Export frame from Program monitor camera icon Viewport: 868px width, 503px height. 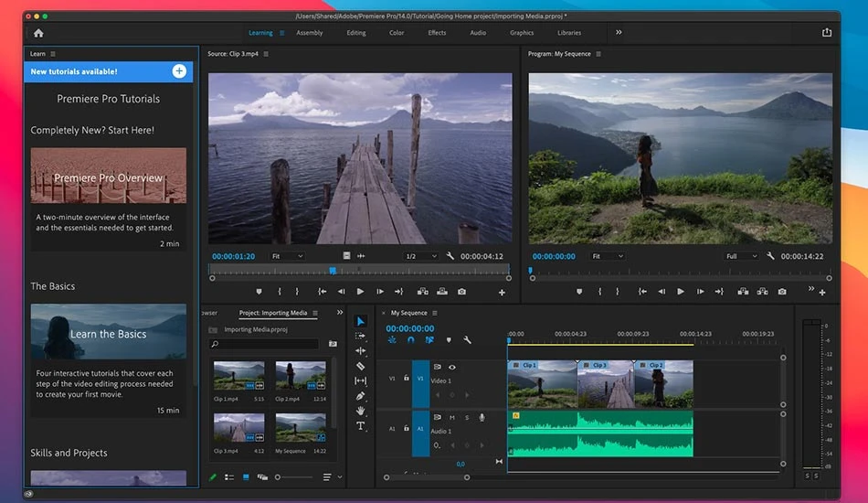[x=781, y=292]
